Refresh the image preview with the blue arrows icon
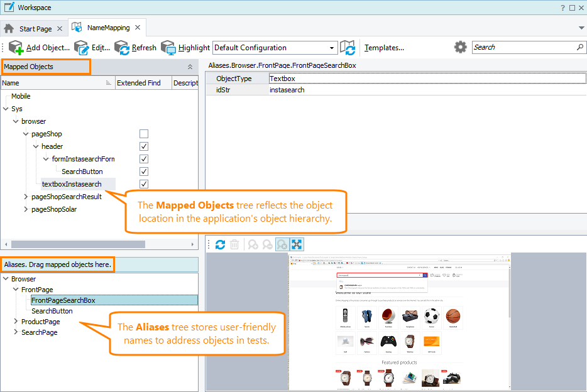 220,244
